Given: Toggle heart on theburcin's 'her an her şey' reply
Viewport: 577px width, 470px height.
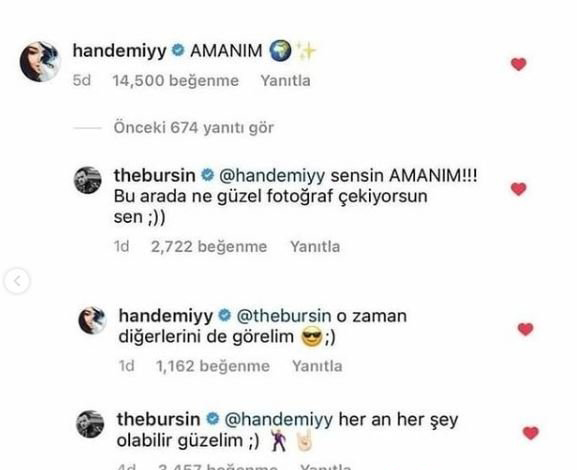Looking at the screenshot, I should coord(531,433).
